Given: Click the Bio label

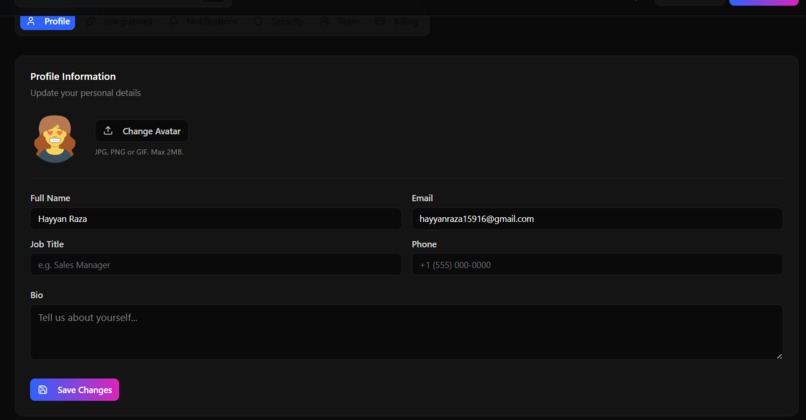Looking at the screenshot, I should pyautogui.click(x=36, y=295).
